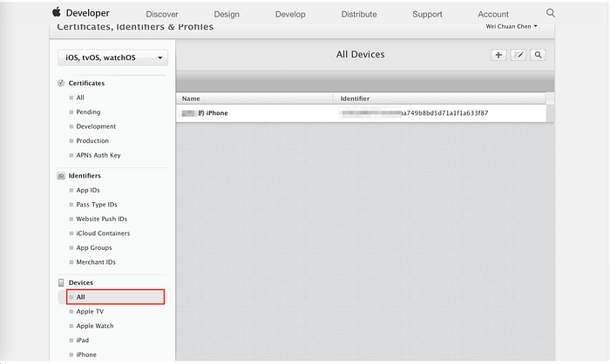Open the Account menu
Image resolution: width=610 pixels, height=364 pixels.
click(x=493, y=15)
